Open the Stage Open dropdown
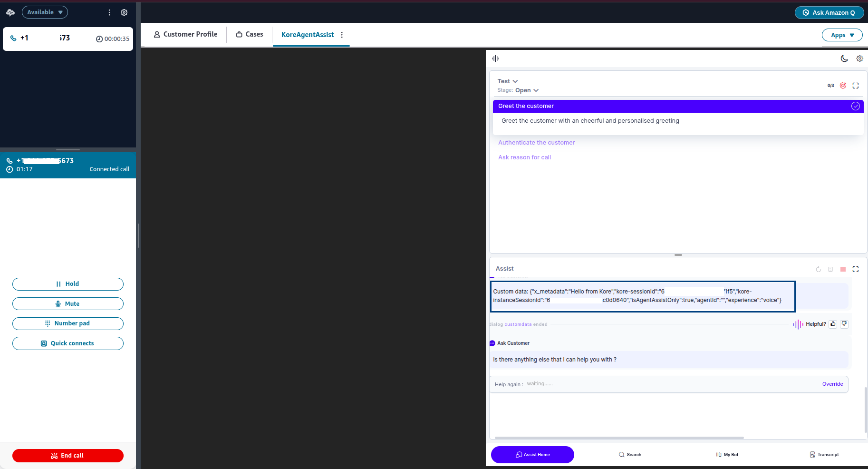Image resolution: width=868 pixels, height=469 pixels. click(x=527, y=90)
